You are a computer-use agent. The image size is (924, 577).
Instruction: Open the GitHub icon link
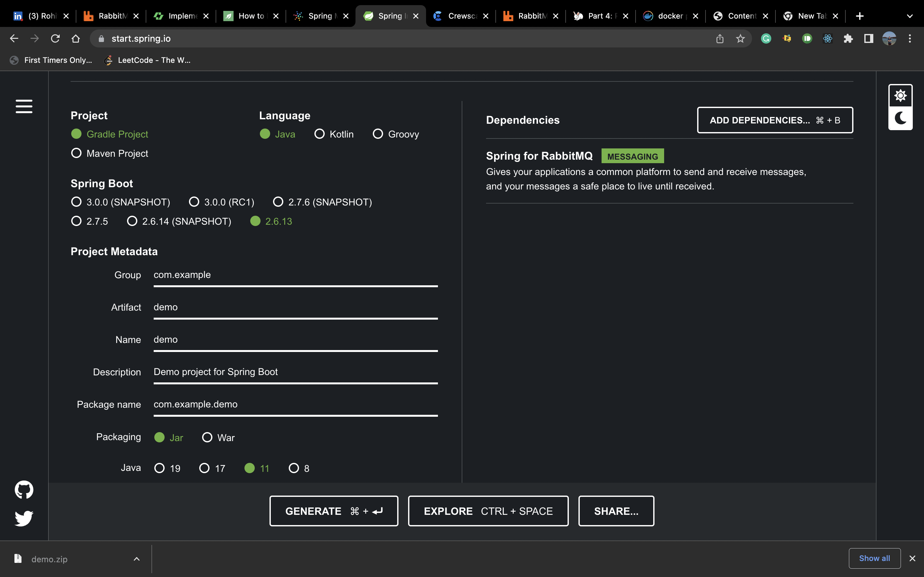pos(24,489)
